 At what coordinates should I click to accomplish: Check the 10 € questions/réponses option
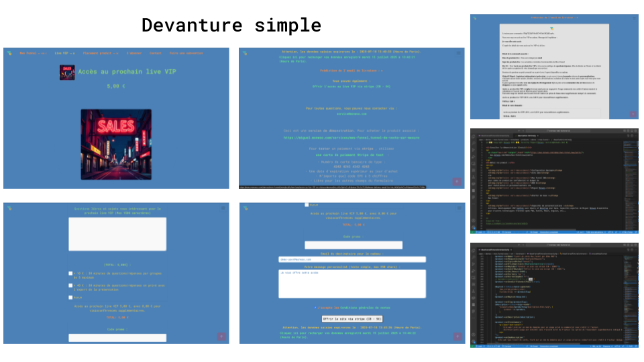pyautogui.click(x=71, y=274)
